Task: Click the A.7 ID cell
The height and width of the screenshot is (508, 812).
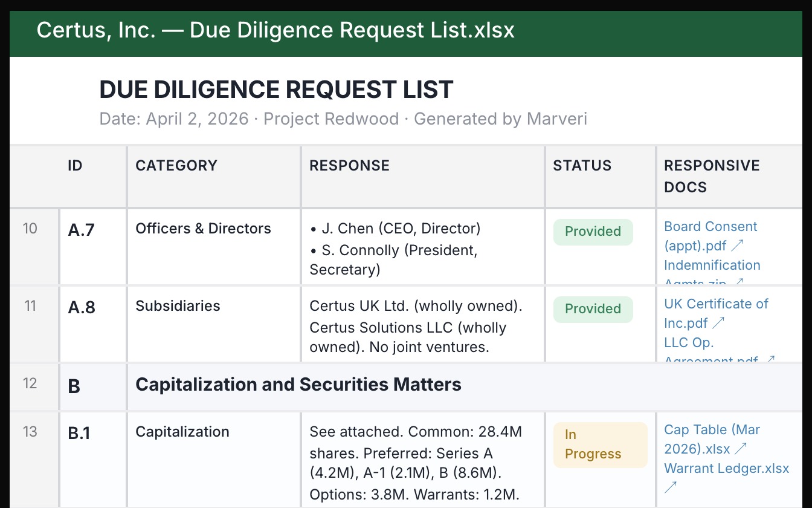Action: (x=93, y=247)
